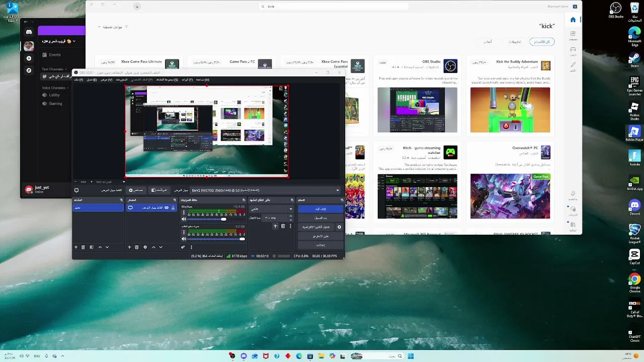Image resolution: width=644 pixels, height=362 pixels.
Task: Open OBS Studio result in Microsoft Store
Action: pyautogui.click(x=418, y=95)
